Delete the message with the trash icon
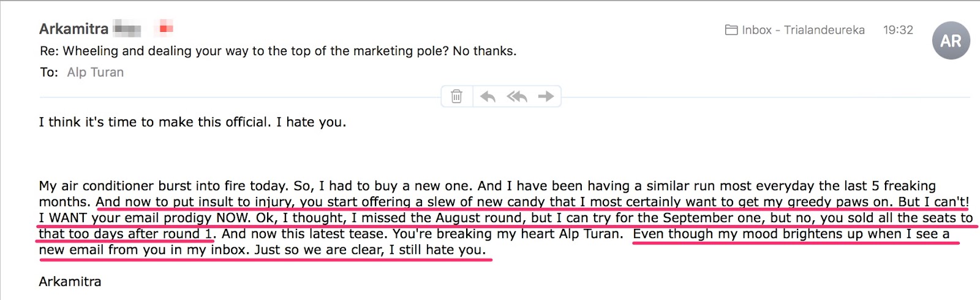Image resolution: width=980 pixels, height=300 pixels. pyautogui.click(x=456, y=96)
